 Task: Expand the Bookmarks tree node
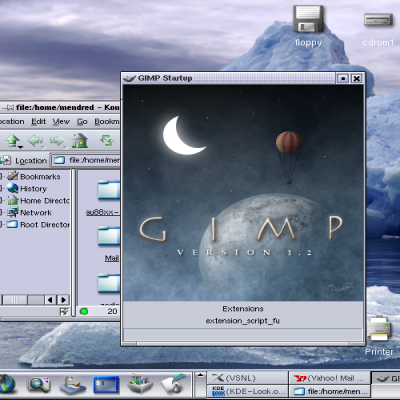[1, 177]
